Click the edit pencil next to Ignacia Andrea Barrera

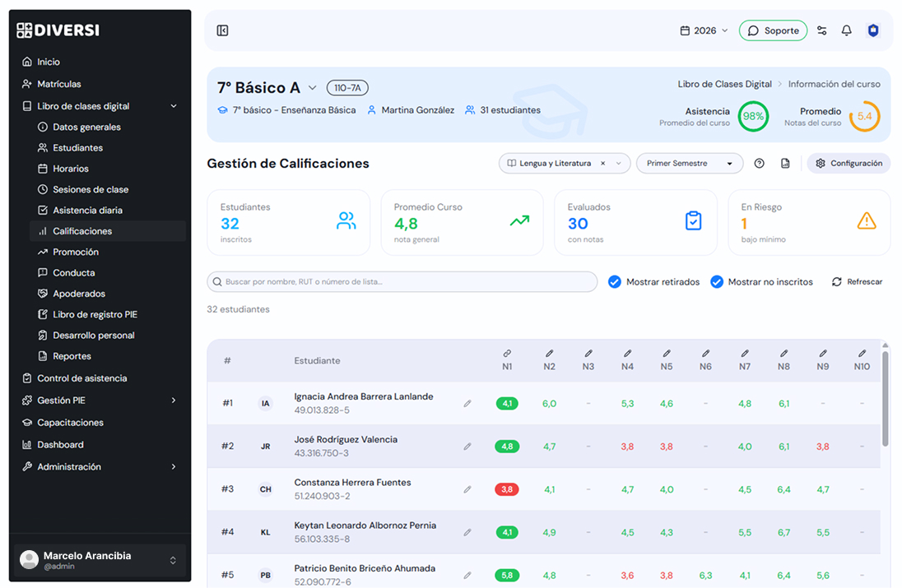click(467, 404)
